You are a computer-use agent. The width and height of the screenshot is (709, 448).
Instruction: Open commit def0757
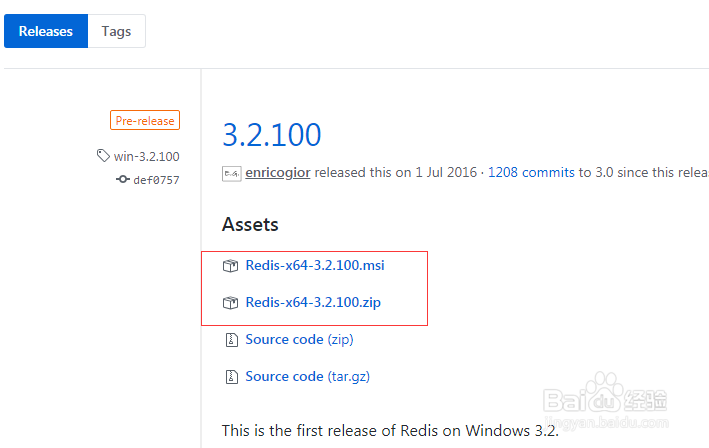pyautogui.click(x=156, y=180)
